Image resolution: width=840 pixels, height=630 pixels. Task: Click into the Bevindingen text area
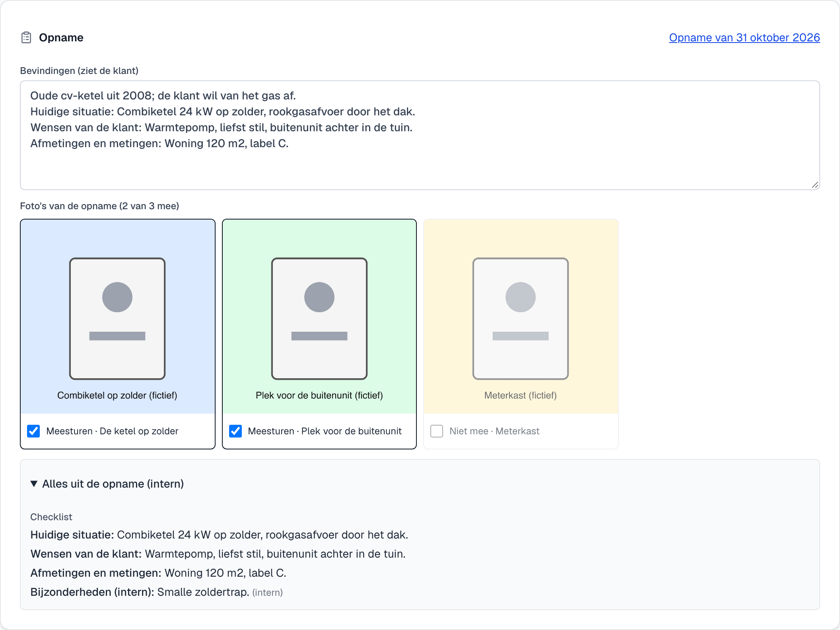(x=420, y=135)
